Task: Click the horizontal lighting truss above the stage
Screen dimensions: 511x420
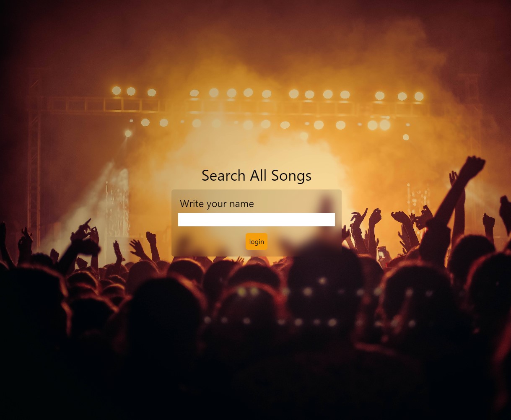Action: click(x=235, y=106)
